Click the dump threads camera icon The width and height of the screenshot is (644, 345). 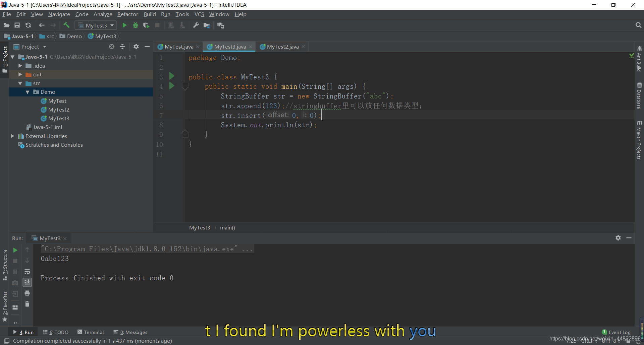click(15, 283)
